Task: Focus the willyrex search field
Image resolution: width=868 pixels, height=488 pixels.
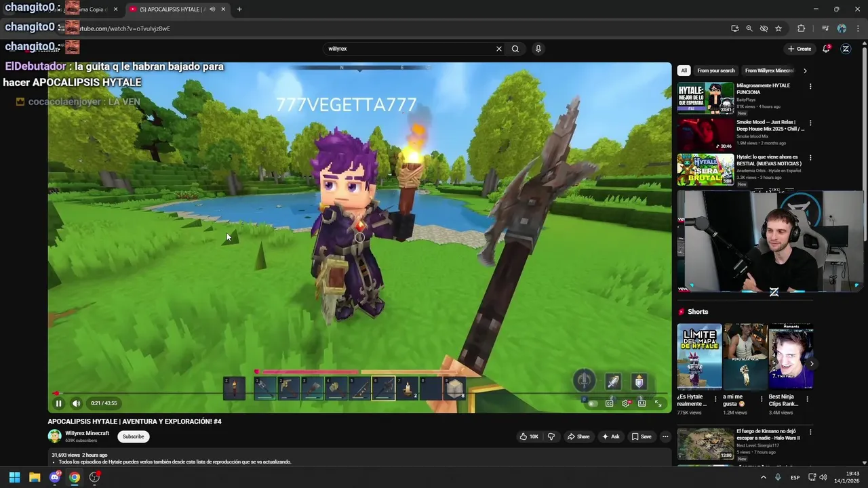Action: [409, 49]
